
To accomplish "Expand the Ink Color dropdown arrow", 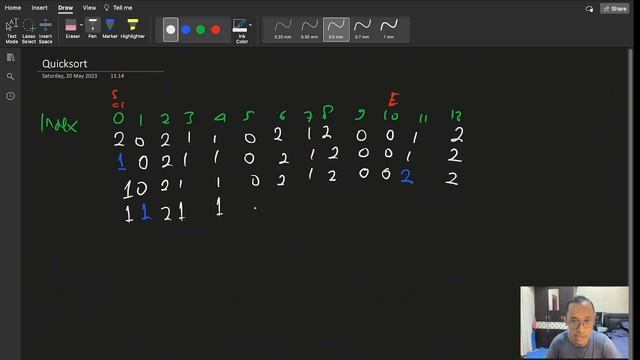I will [250, 25].
